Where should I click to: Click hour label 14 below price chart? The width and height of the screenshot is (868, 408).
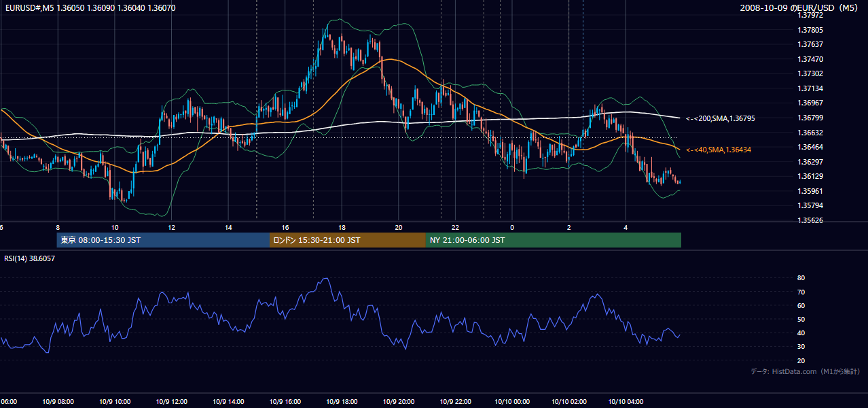(x=228, y=227)
